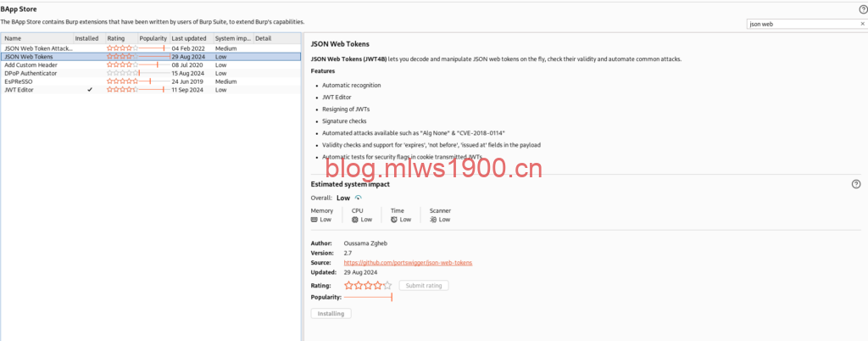Viewport: 868px width, 341px height.
Task: Click the JSON Web Tokens details heading
Action: coord(340,44)
